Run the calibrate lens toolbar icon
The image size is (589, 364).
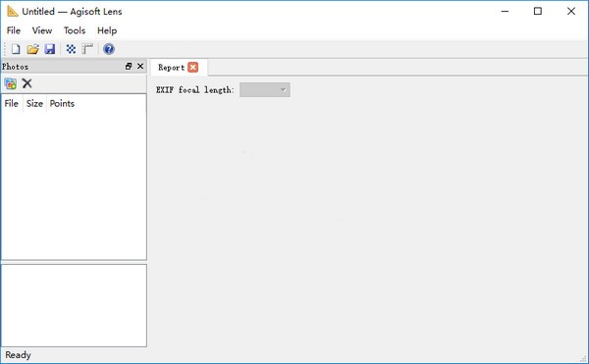click(x=87, y=49)
